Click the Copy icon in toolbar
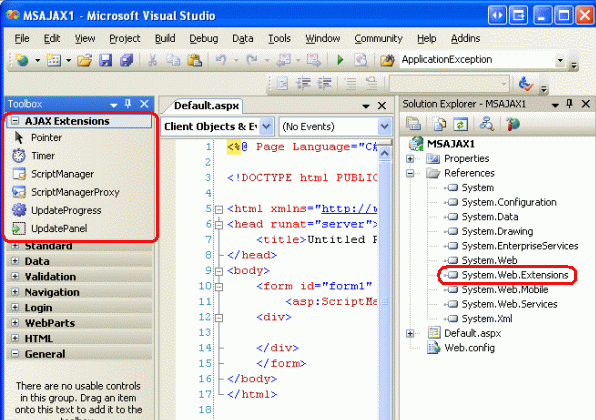The height and width of the screenshot is (420, 596). click(173, 60)
